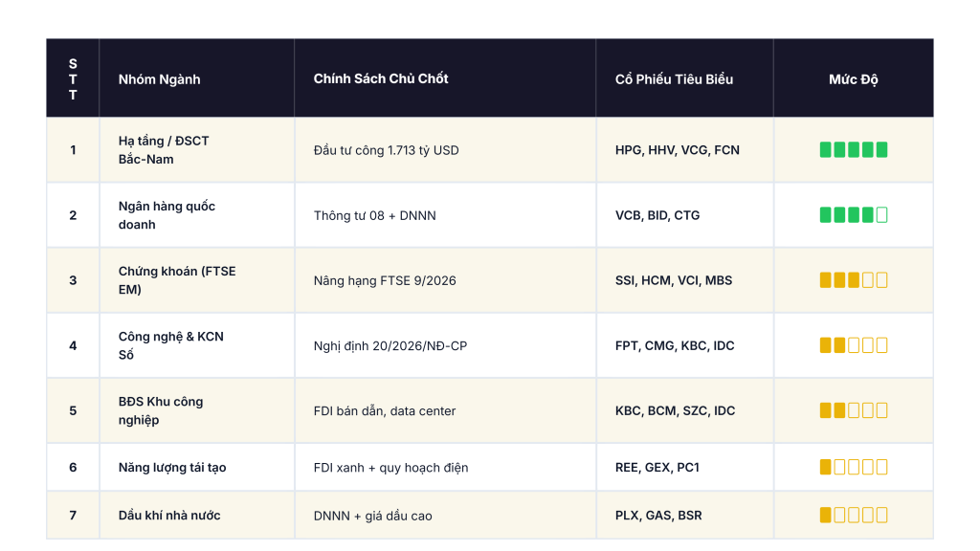Select the STT column header

click(x=73, y=79)
